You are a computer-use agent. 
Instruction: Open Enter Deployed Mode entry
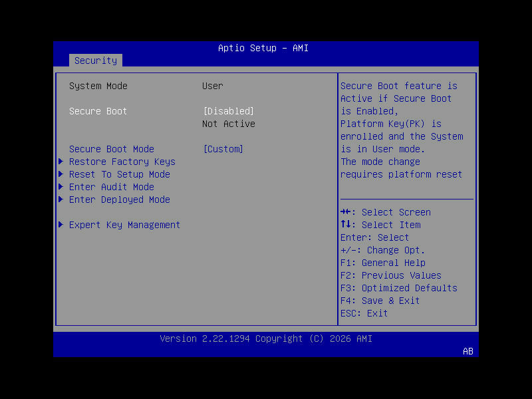tap(120, 200)
